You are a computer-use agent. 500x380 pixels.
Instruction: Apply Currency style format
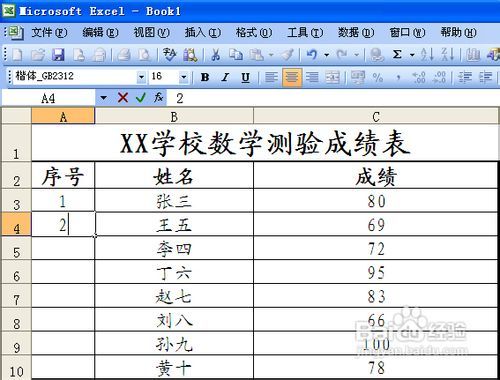[358, 78]
